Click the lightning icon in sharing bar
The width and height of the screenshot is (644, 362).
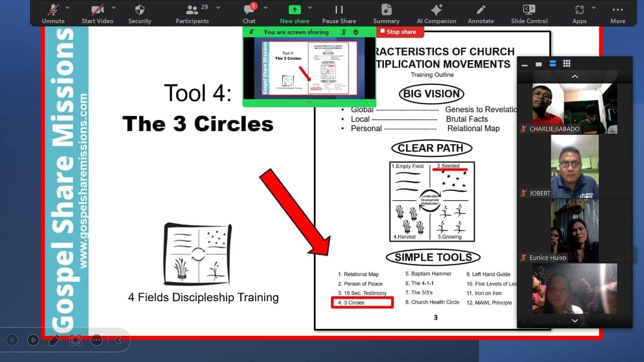(x=252, y=32)
